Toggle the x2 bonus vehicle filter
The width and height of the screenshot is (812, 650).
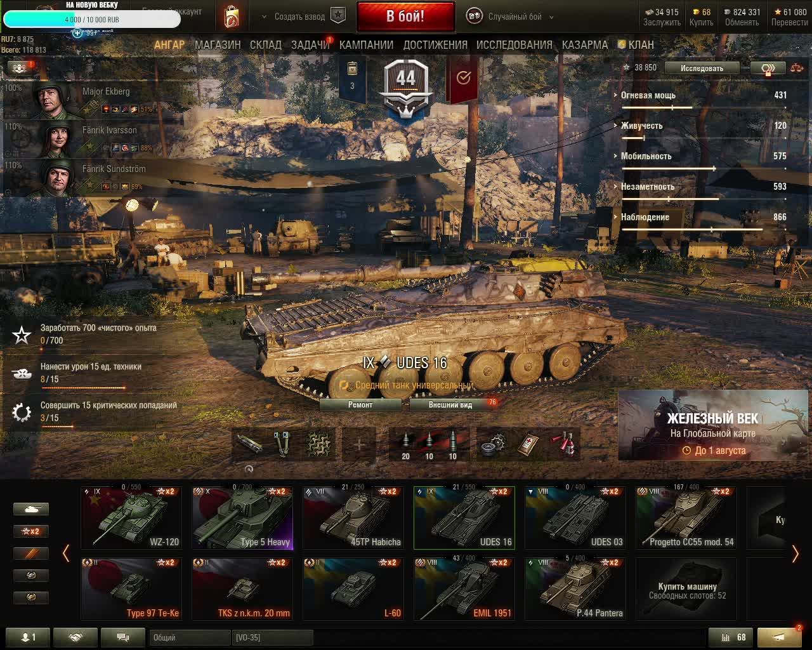tap(31, 531)
